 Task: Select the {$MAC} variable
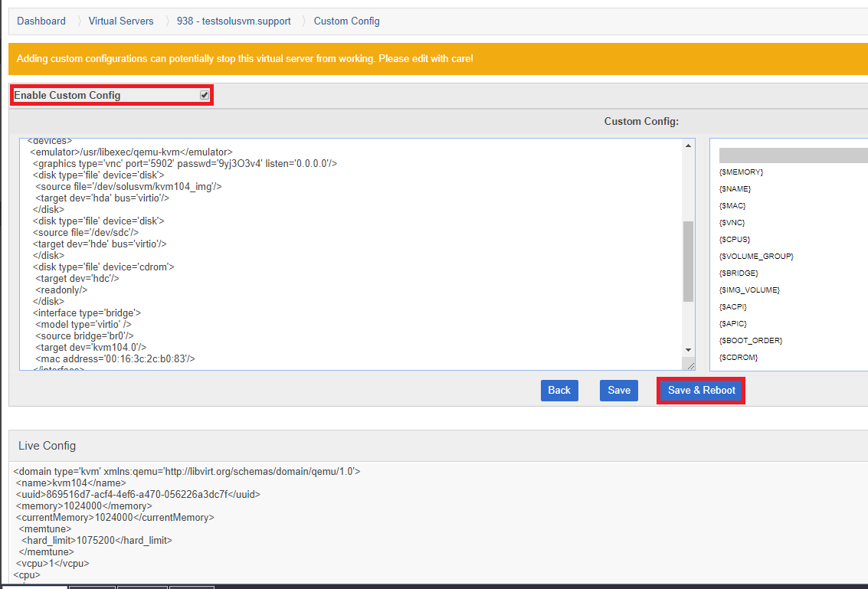(732, 206)
